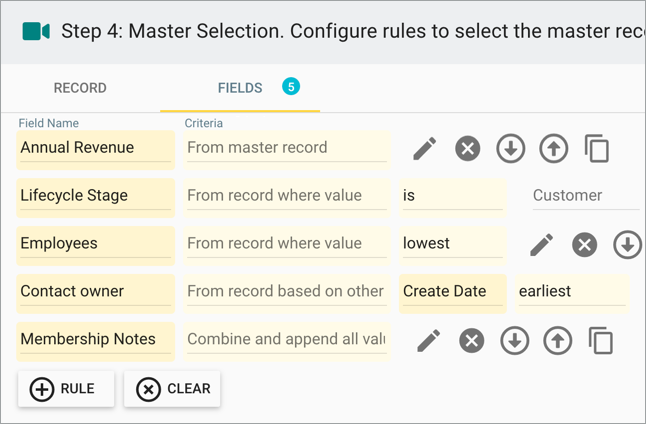Edit the Membership Notes rule
Viewport: 646px width, 424px height.
click(429, 341)
